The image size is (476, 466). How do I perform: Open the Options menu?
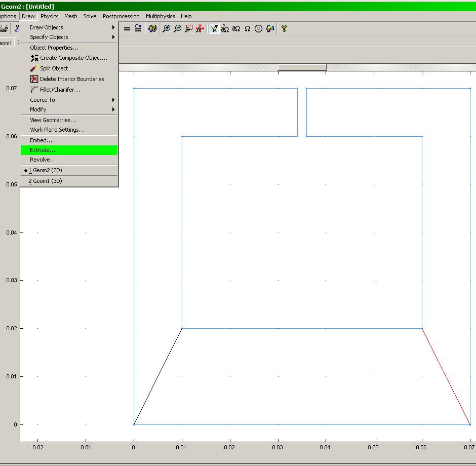point(8,16)
